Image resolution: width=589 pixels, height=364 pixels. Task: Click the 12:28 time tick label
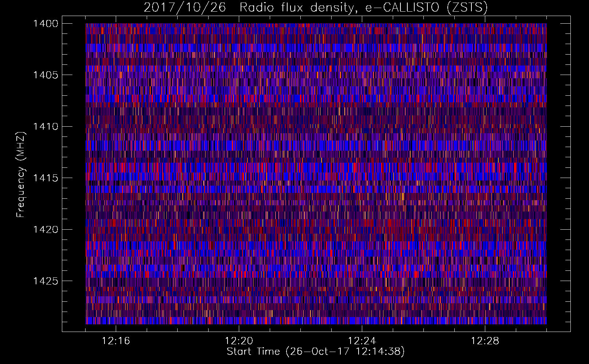coord(485,341)
